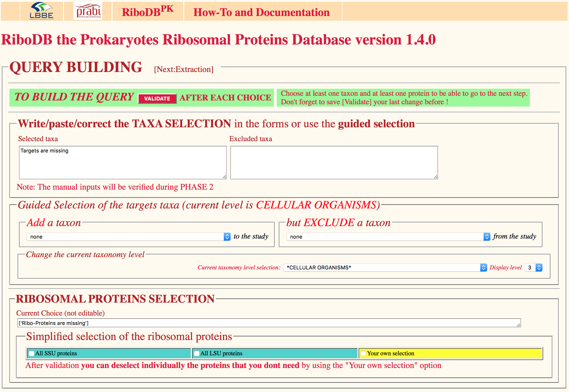
Task: Grab Selected taxa textarea resize handle
Action: [224, 177]
